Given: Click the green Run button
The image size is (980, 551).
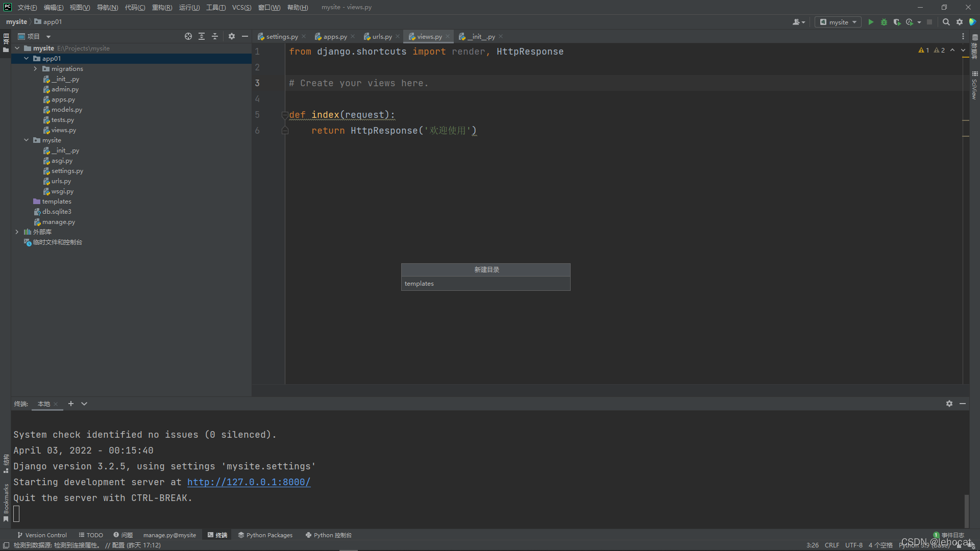Looking at the screenshot, I should [x=871, y=22].
